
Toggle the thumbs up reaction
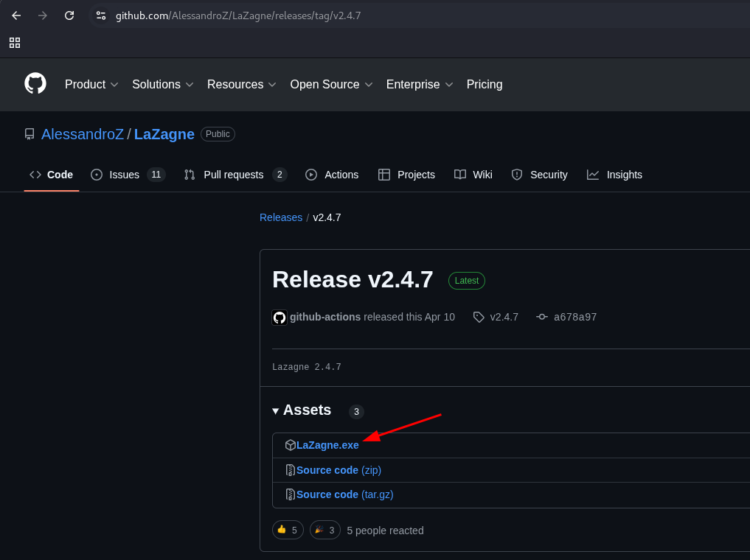(x=288, y=530)
